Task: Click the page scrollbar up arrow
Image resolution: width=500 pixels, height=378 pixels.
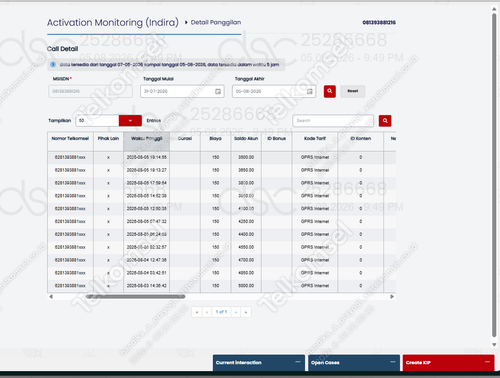Action: coord(494,9)
